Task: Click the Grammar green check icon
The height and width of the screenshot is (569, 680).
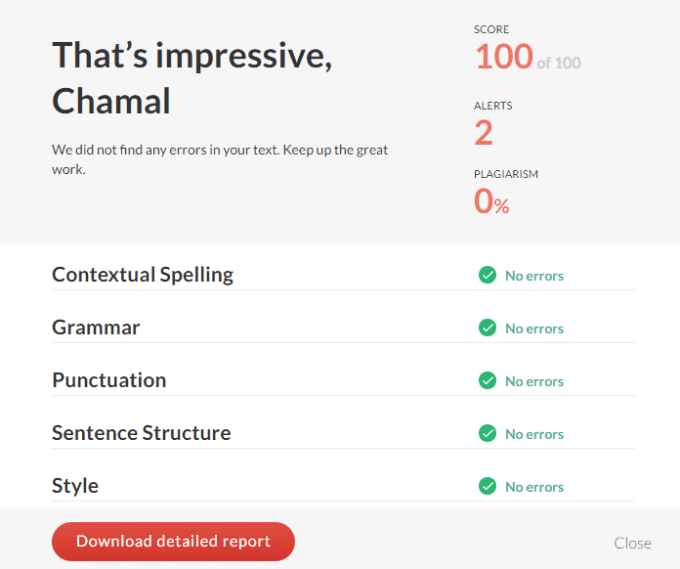Action: click(x=487, y=328)
